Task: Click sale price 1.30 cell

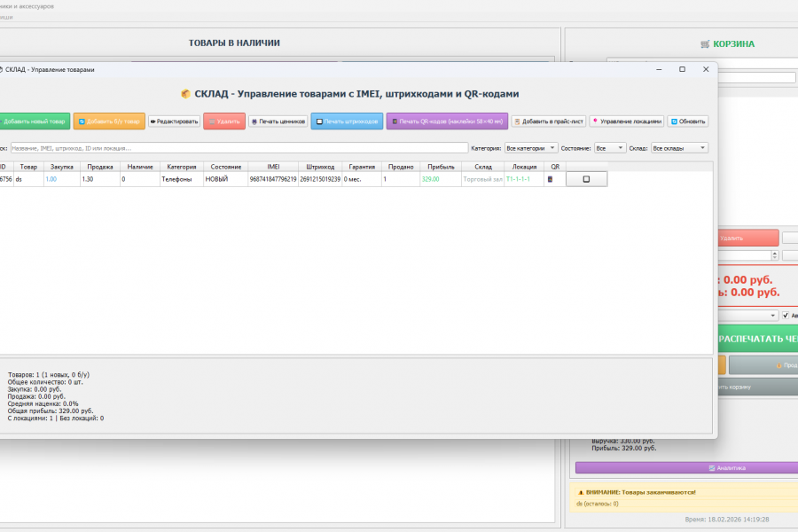Action: pos(99,179)
